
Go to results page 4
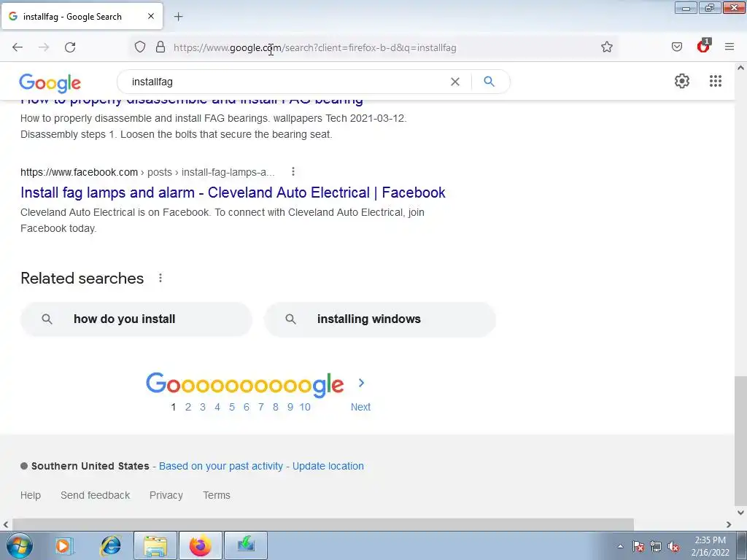(217, 407)
